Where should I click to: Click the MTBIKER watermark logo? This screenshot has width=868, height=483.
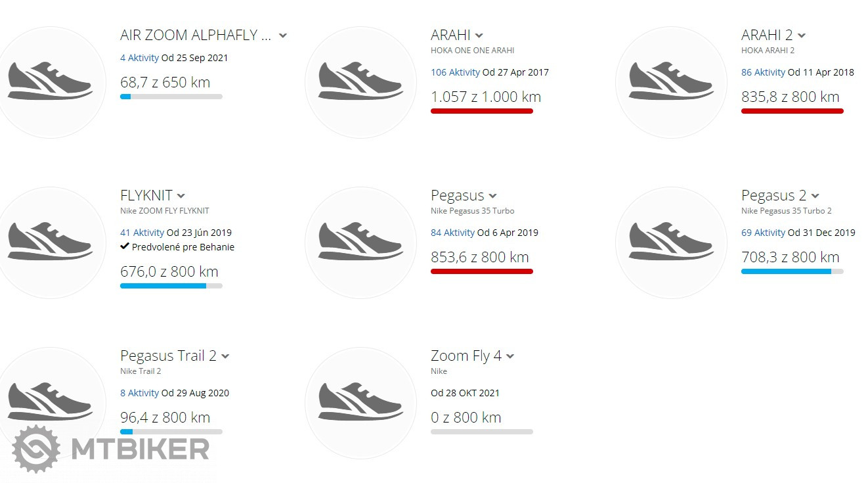[x=110, y=449]
